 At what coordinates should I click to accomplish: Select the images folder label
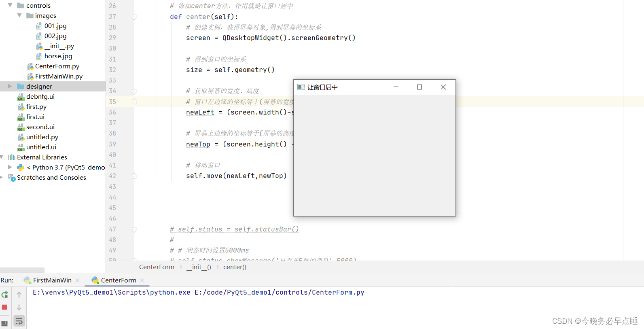click(x=46, y=15)
